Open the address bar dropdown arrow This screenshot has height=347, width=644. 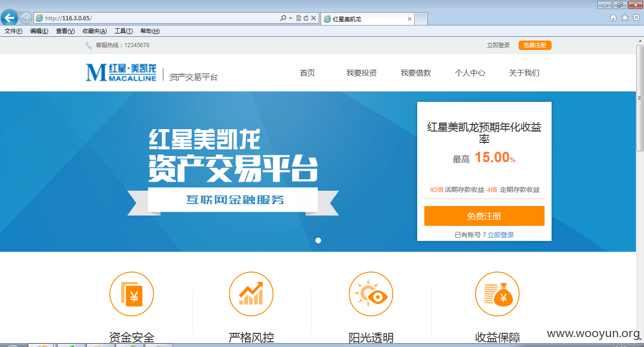click(x=290, y=18)
